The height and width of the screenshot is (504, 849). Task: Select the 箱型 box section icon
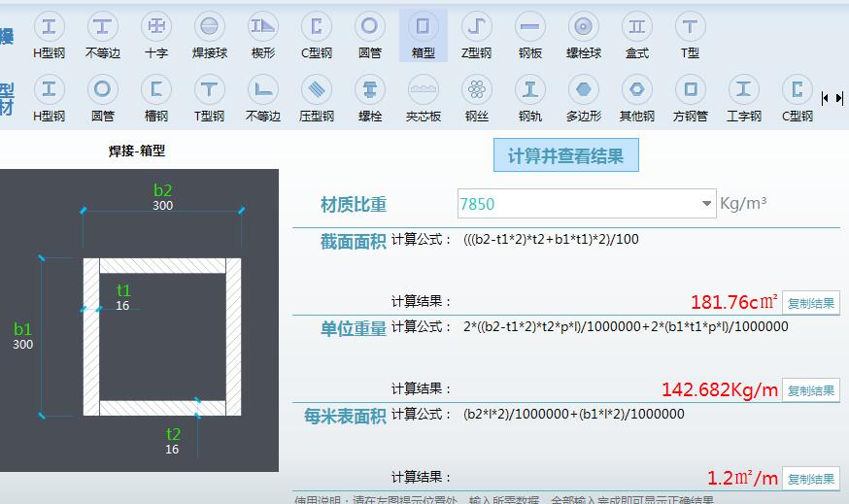click(x=424, y=35)
